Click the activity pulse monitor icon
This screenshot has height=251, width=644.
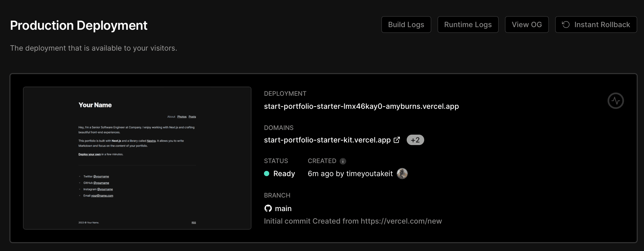tap(616, 100)
